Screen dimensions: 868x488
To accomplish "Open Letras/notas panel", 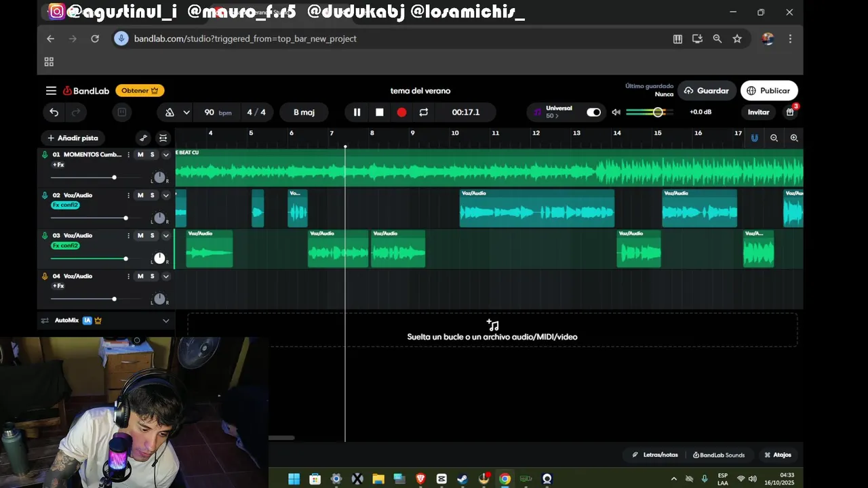I will pyautogui.click(x=655, y=455).
